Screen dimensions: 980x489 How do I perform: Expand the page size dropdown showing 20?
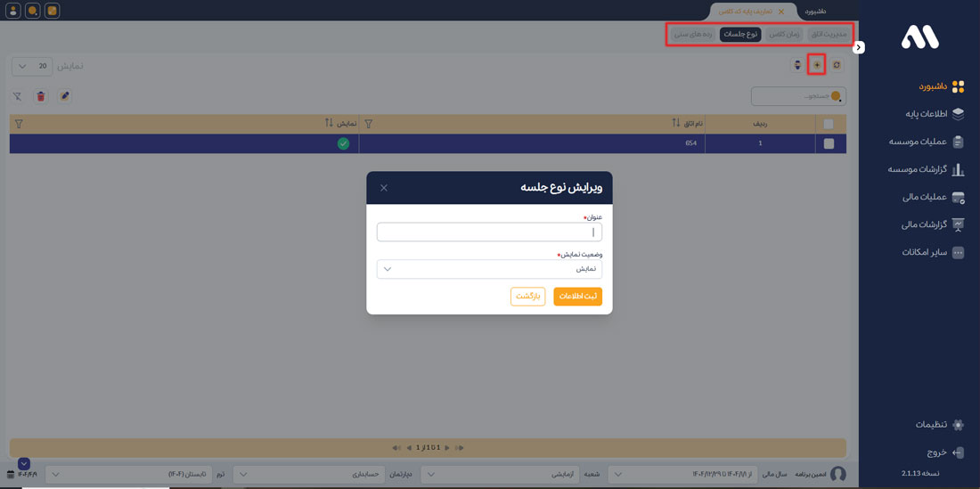click(x=32, y=67)
